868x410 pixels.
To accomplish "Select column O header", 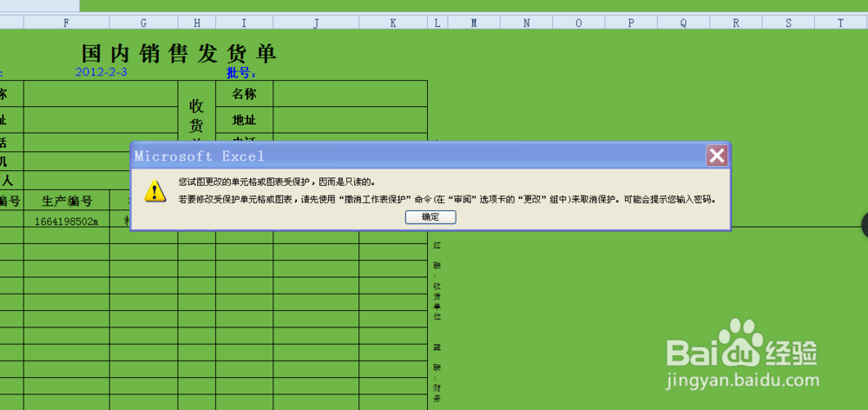I will tap(578, 23).
